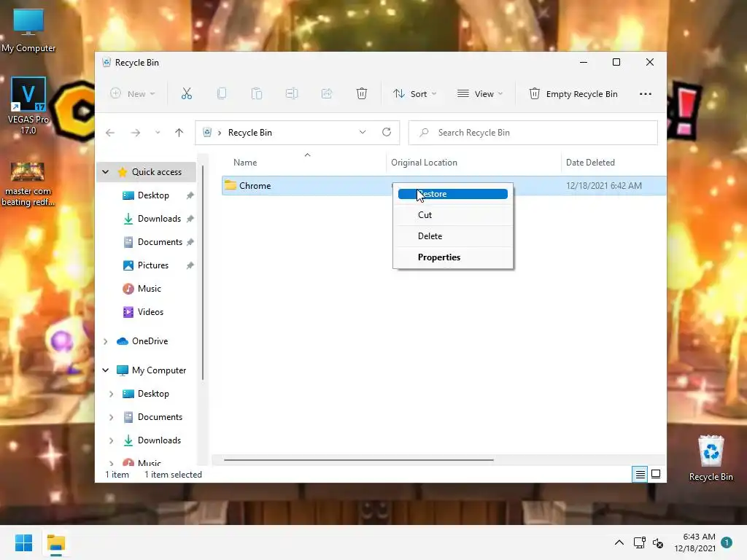Click the Search Recycle Bin field
The width and height of the screenshot is (747, 560).
click(533, 133)
